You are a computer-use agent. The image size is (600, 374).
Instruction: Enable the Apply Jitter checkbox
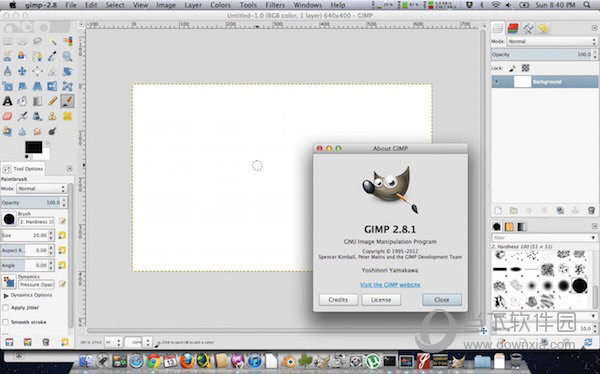pos(6,307)
